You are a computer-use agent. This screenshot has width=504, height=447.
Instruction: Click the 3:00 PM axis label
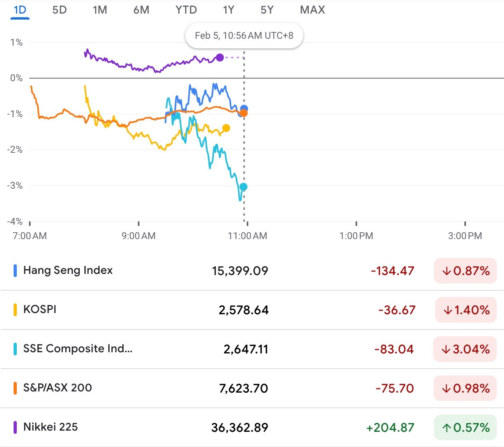tap(465, 236)
